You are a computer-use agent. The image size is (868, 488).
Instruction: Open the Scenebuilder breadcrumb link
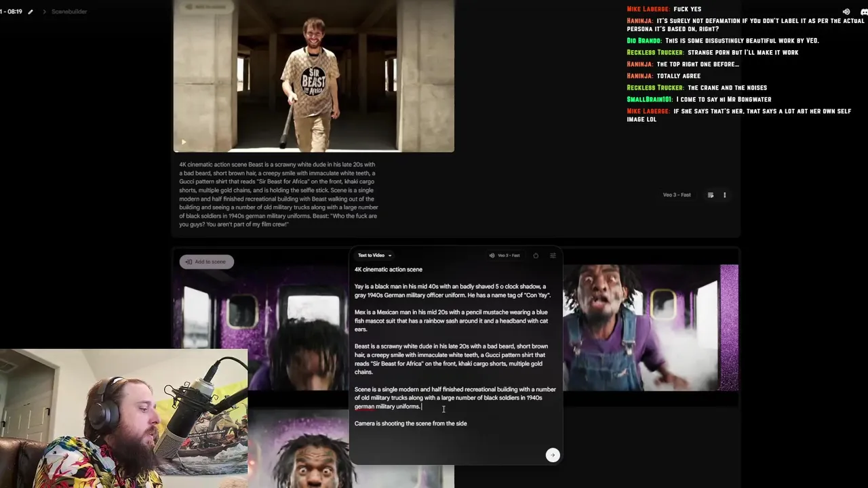69,12
